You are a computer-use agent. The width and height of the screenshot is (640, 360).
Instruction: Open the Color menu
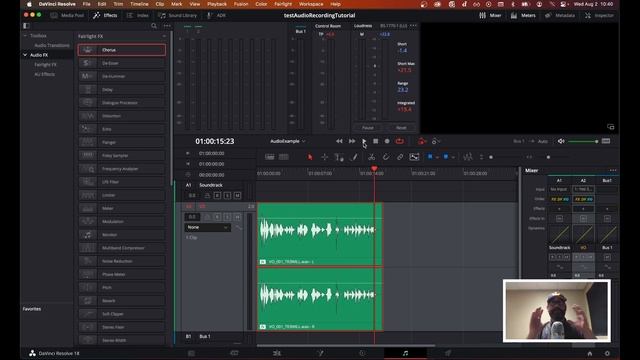(261, 4)
